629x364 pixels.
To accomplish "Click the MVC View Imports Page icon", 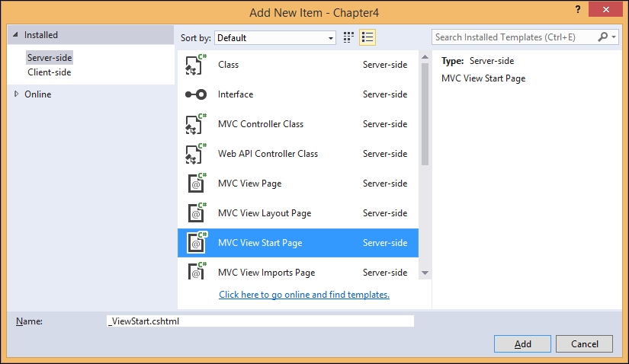I will coord(197,271).
